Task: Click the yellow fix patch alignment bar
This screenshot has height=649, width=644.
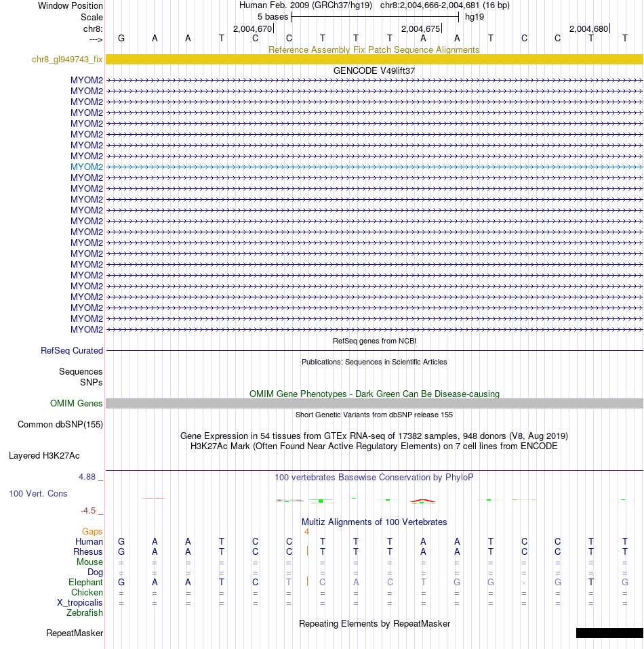Action: click(x=374, y=59)
